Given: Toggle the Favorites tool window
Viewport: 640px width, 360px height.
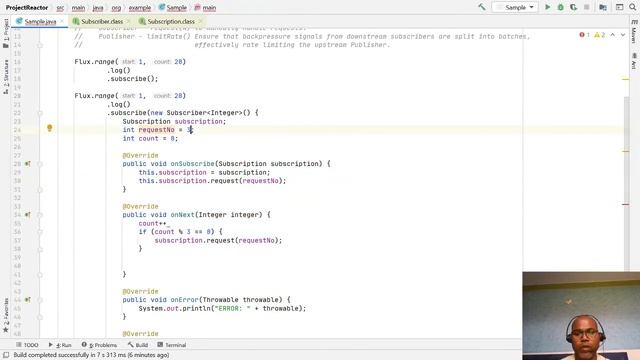Looking at the screenshot, I should tap(6, 315).
